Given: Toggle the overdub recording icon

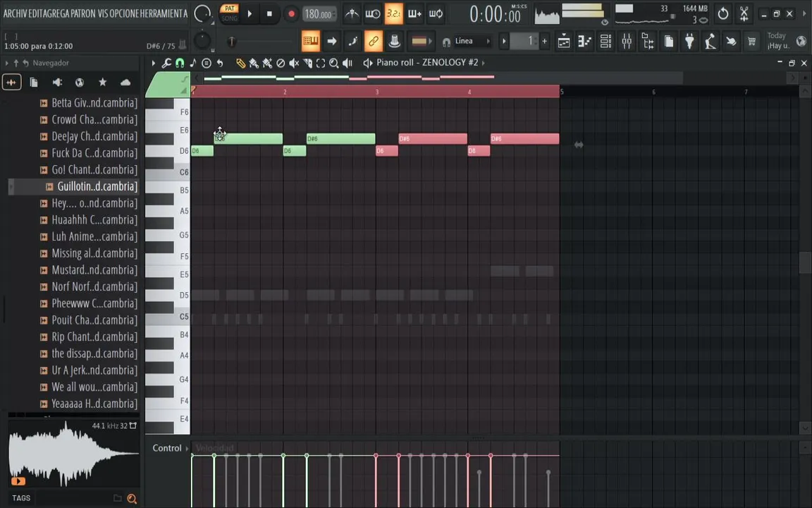Looking at the screenshot, I should click(414, 14).
